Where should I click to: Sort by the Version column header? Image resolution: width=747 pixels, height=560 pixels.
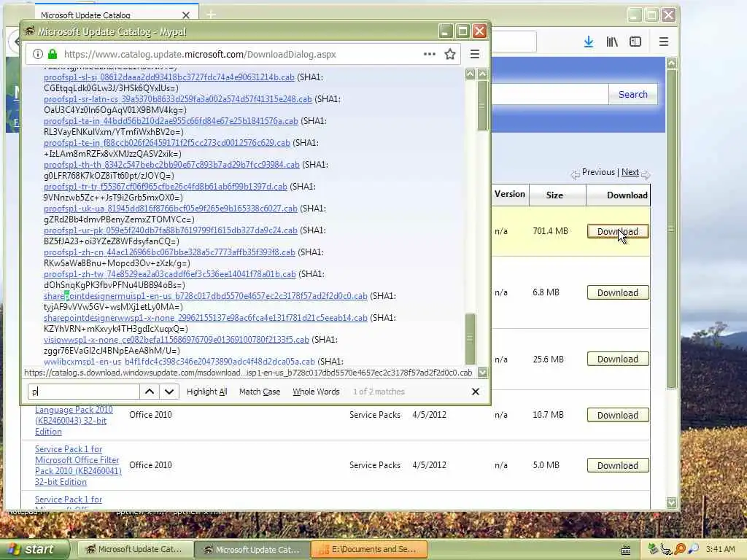[x=509, y=194]
